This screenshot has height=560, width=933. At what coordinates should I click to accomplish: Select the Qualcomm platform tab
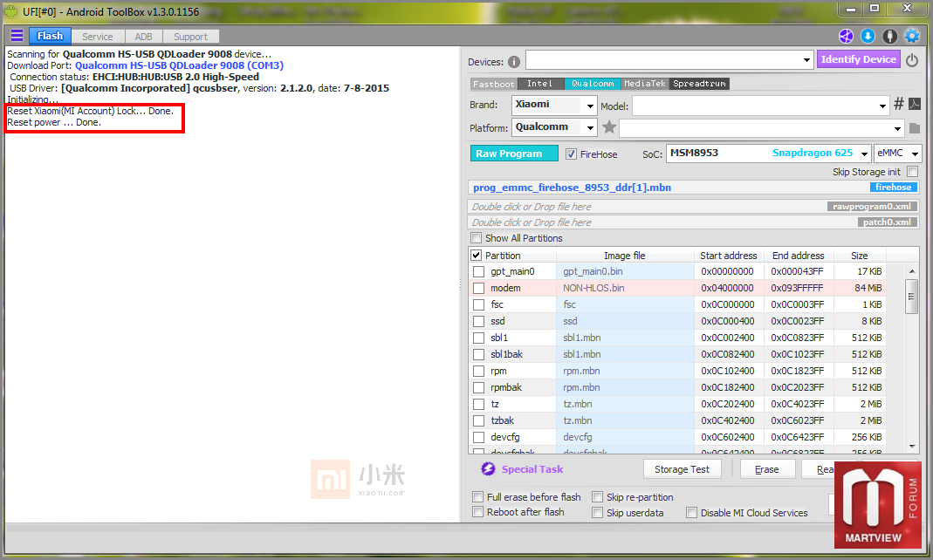(593, 84)
